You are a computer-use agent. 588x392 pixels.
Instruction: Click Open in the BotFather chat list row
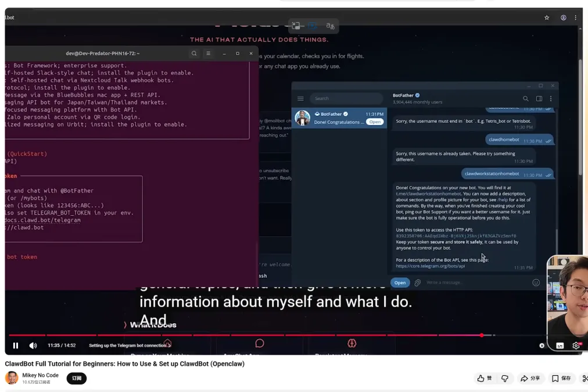point(375,122)
